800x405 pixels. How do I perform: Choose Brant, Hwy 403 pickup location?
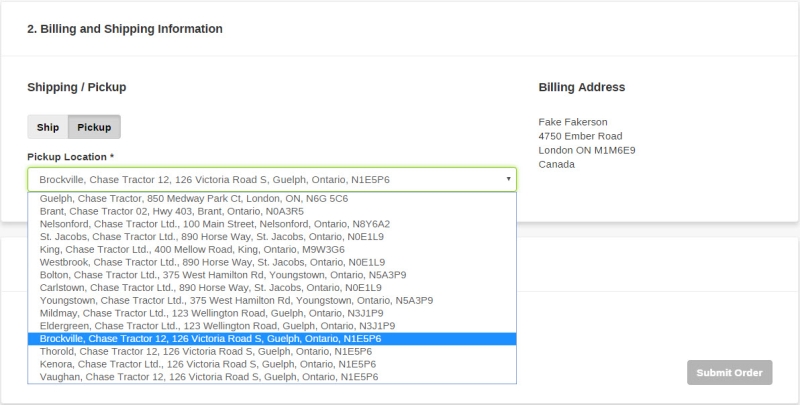click(x=272, y=211)
